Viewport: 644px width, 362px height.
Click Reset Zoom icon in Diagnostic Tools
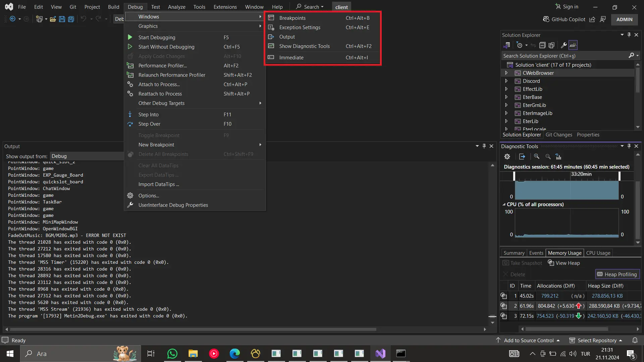(558, 157)
